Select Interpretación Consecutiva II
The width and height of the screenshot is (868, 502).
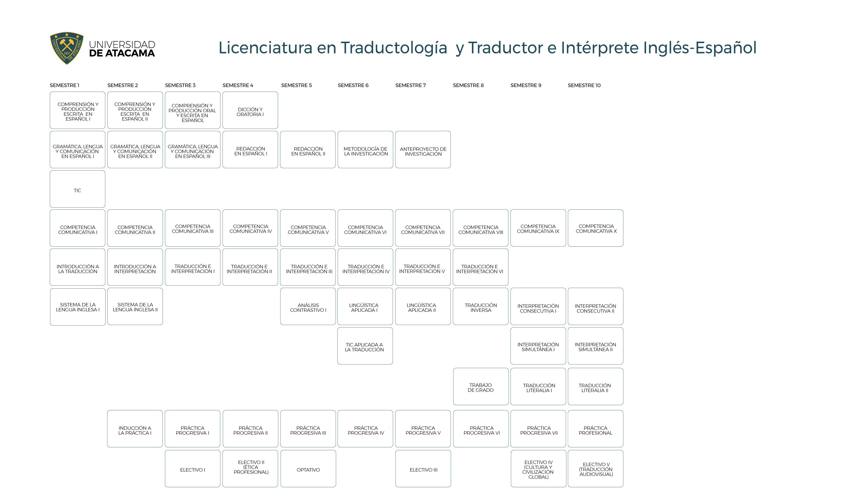pyautogui.click(x=595, y=307)
